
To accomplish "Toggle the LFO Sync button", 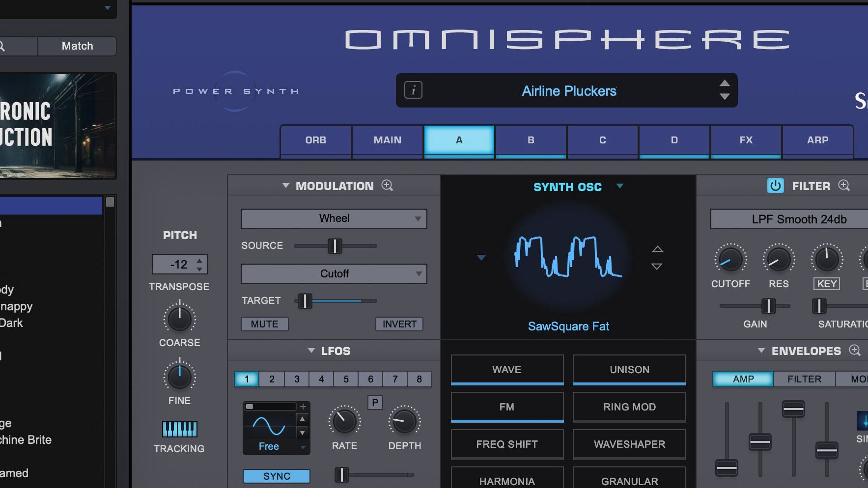I will (x=277, y=476).
